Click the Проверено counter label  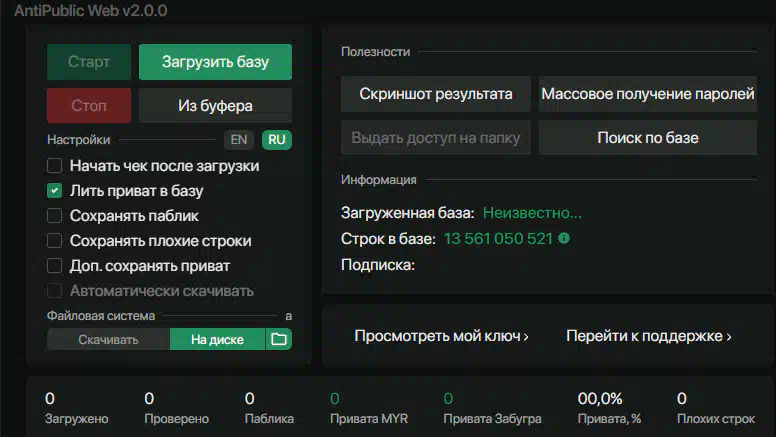[x=177, y=419]
